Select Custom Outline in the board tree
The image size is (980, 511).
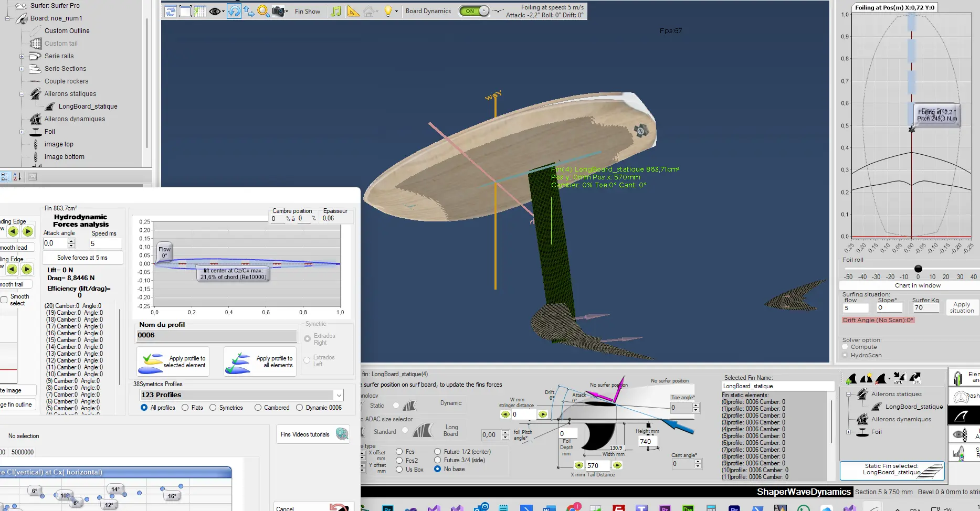(67, 31)
